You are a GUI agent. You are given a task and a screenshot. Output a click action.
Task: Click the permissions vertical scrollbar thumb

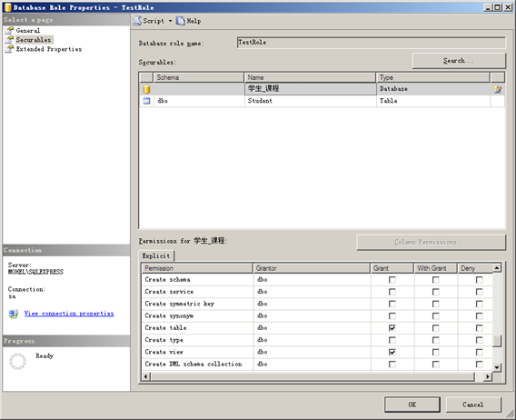[497, 341]
